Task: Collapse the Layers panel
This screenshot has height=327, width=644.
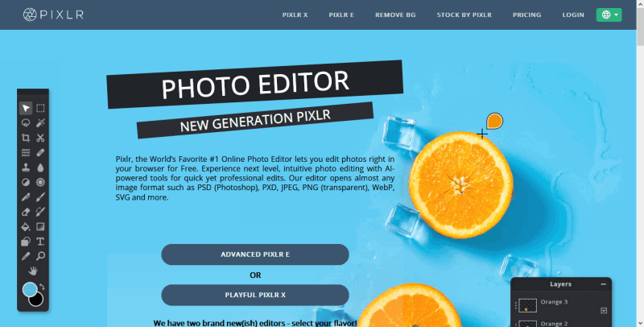Action: (603, 284)
